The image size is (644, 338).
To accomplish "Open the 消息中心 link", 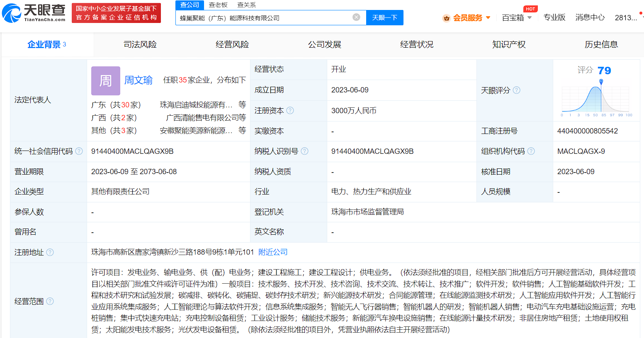I will click(590, 17).
